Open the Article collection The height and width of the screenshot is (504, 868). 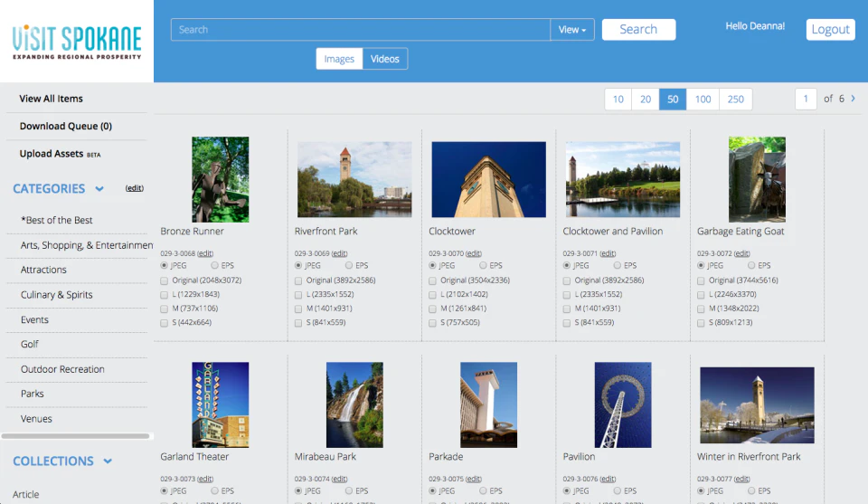[25, 494]
